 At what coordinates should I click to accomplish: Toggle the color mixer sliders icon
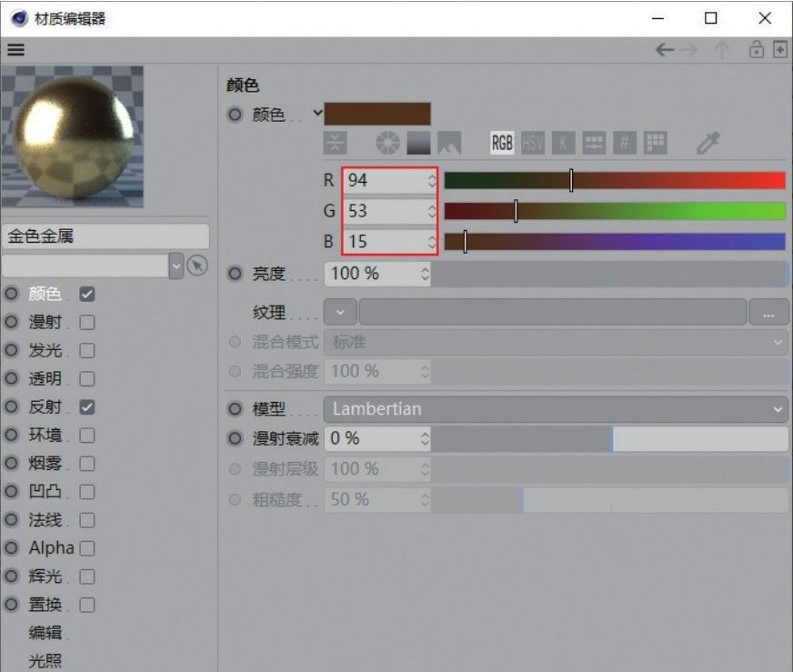point(594,143)
